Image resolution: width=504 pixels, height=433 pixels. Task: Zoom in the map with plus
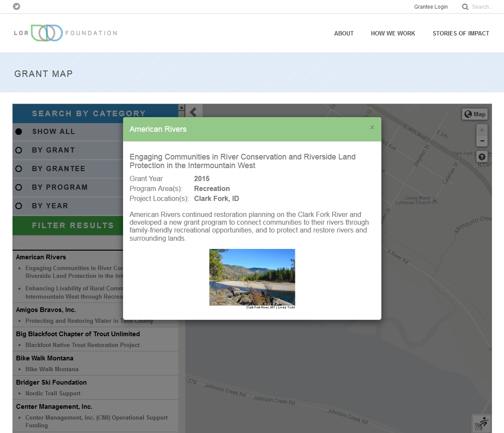pos(482,130)
